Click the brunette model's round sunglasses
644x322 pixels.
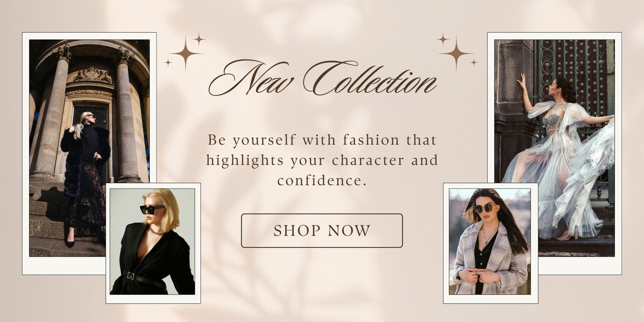point(485,208)
